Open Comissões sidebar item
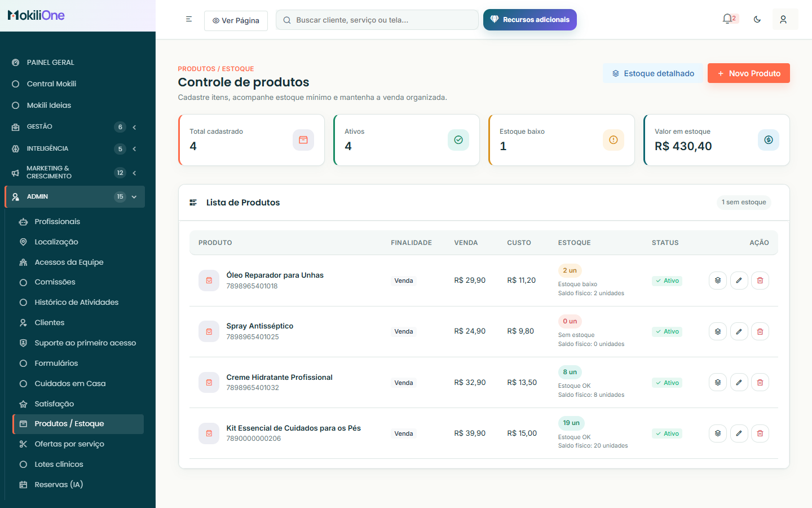Image resolution: width=812 pixels, height=508 pixels. [x=78, y=282]
